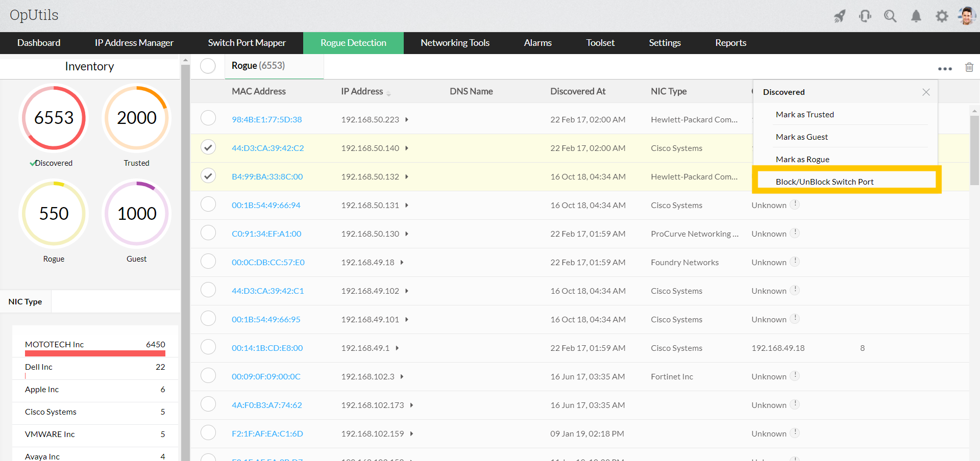Select the 00:1B:54:49:66:94 row checkbox
Screen dimensions: 980x461
click(208, 204)
